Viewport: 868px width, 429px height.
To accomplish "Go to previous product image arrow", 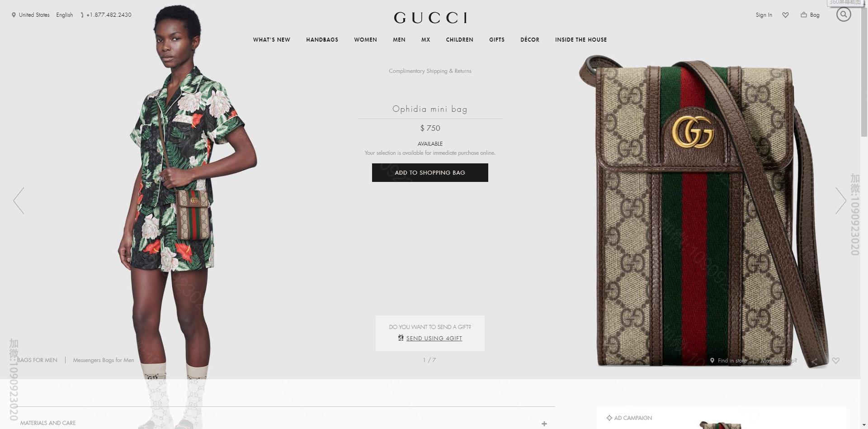I will (19, 200).
